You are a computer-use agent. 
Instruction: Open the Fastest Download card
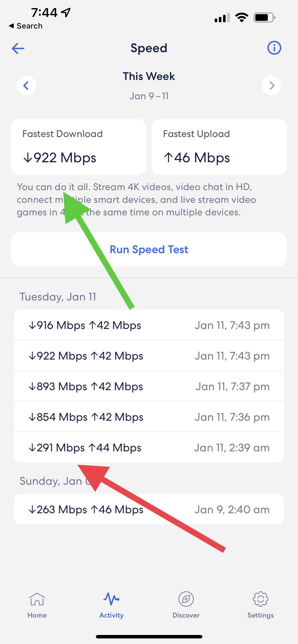79,147
